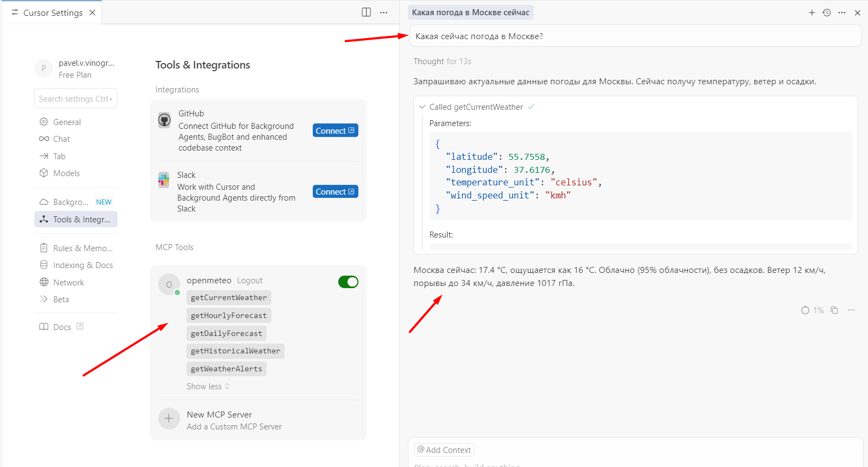Click the Free Plan label

click(x=75, y=75)
